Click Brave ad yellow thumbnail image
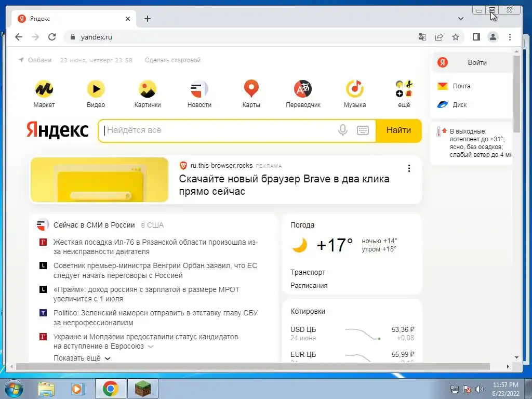The width and height of the screenshot is (532, 399). coord(99,180)
